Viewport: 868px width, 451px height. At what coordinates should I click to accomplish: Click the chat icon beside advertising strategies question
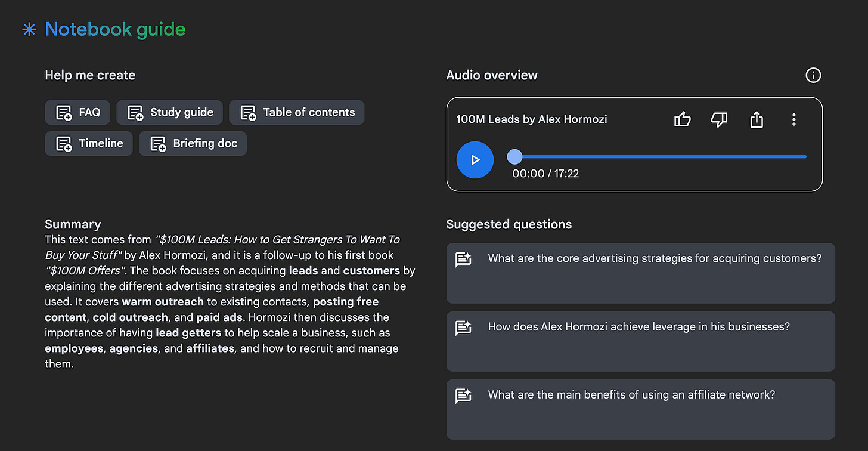(x=463, y=259)
